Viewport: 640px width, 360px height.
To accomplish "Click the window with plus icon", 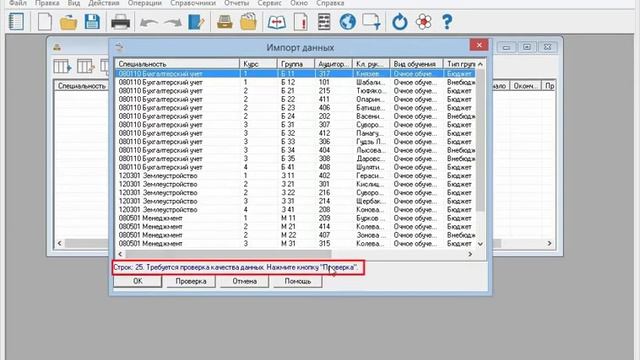I will point(371,22).
